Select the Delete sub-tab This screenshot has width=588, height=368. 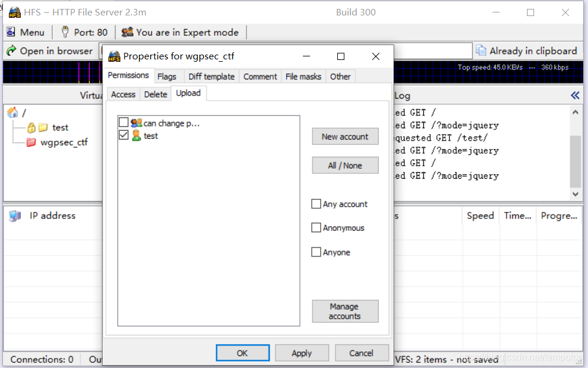click(156, 94)
